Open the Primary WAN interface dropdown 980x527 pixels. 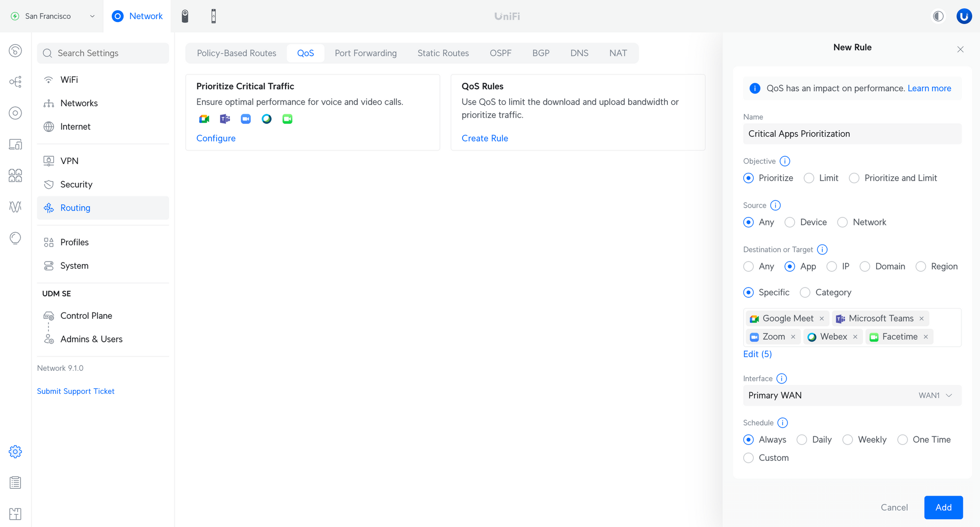(x=852, y=395)
